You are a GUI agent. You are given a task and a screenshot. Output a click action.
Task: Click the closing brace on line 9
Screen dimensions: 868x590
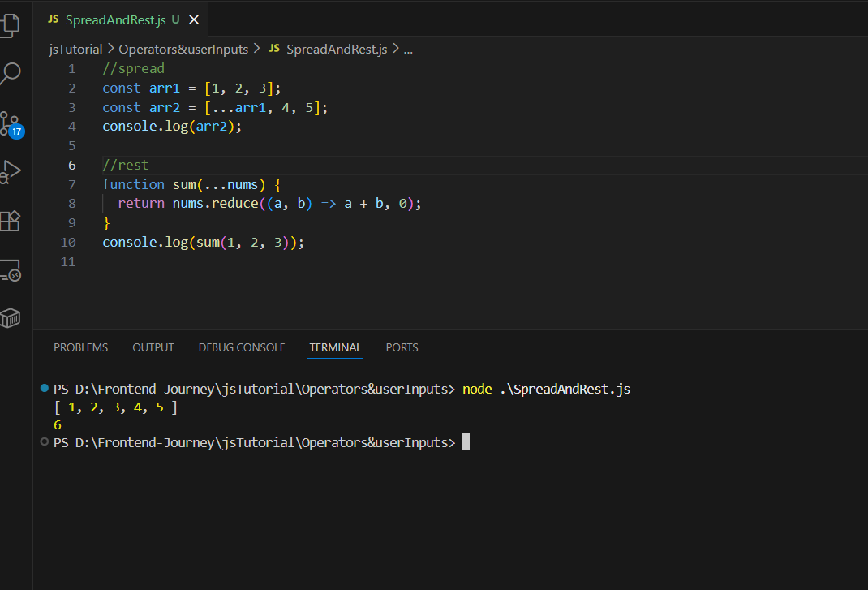coord(106,223)
